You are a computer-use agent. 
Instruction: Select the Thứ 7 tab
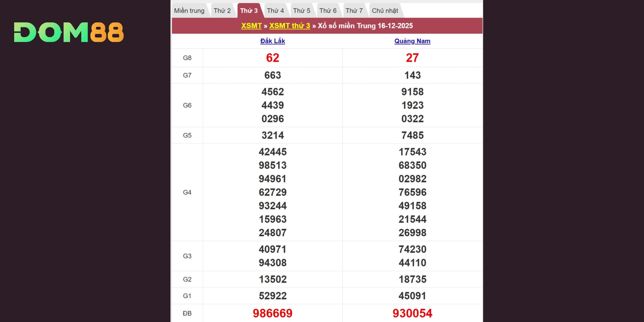(354, 11)
